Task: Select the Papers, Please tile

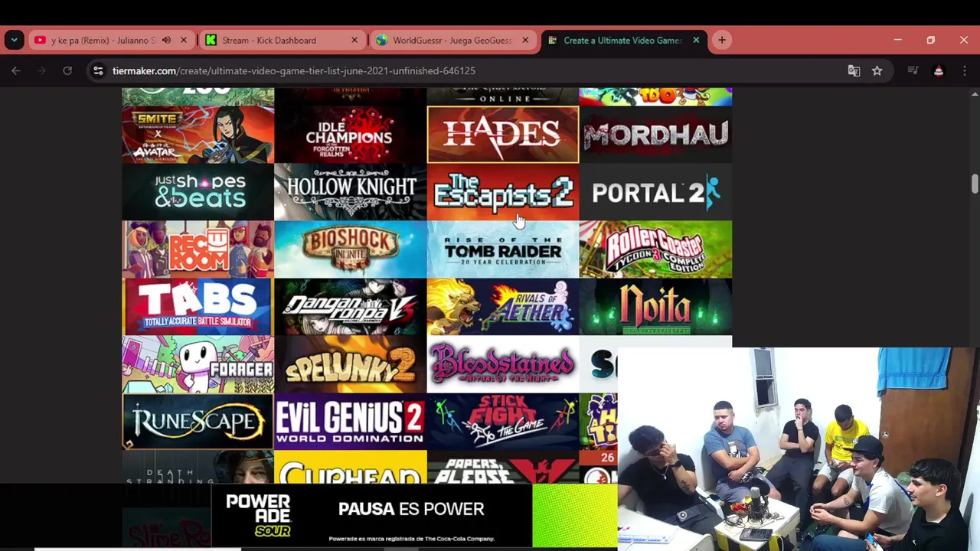Action: 503,468
